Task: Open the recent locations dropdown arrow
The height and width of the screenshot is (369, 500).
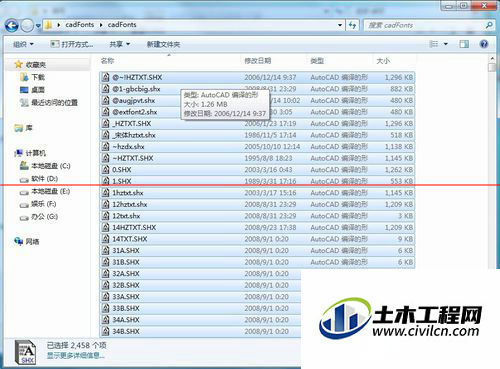Action: pyautogui.click(x=38, y=26)
